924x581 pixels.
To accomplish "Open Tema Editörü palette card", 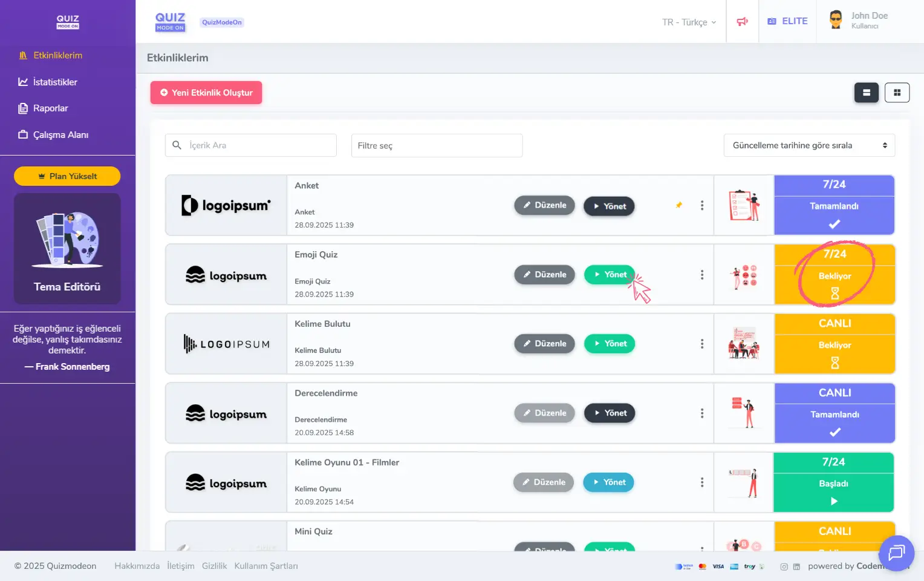I will (67, 249).
